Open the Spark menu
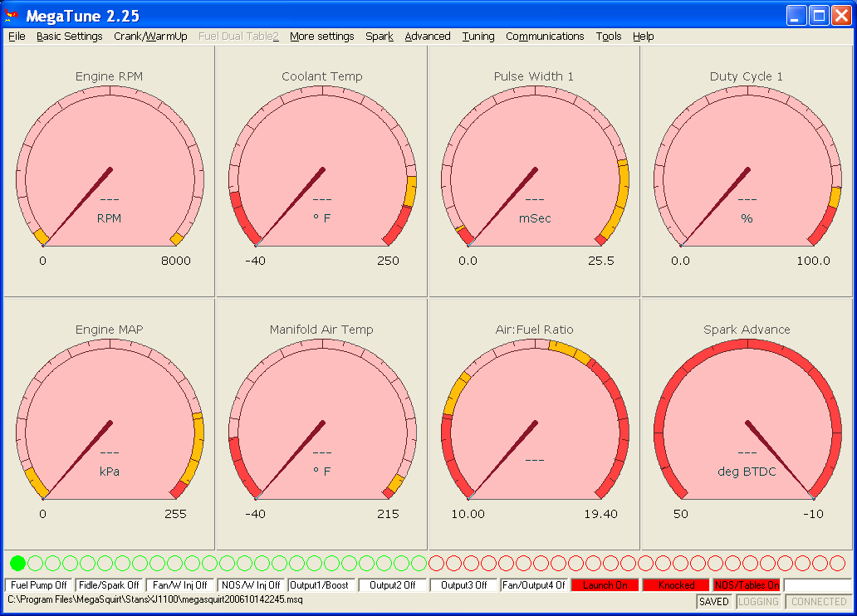Viewport: 857px width, 616px height. (x=380, y=37)
